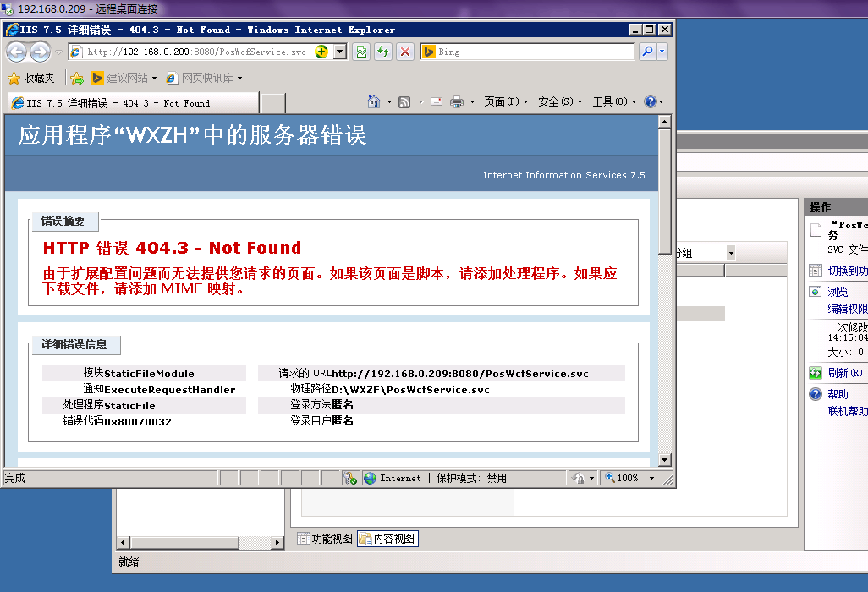Expand the address bar history dropdown
This screenshot has width=868, height=592.
pyautogui.click(x=340, y=52)
